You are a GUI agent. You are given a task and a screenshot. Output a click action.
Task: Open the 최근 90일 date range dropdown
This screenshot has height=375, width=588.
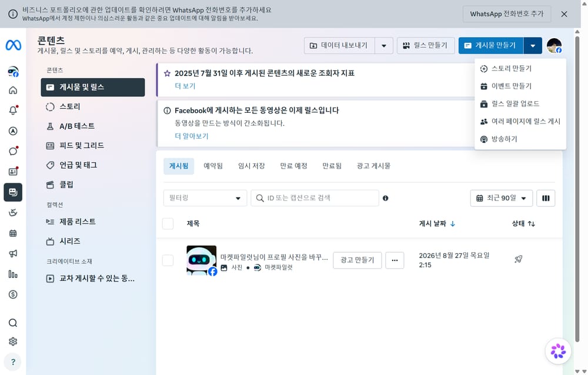tap(502, 198)
